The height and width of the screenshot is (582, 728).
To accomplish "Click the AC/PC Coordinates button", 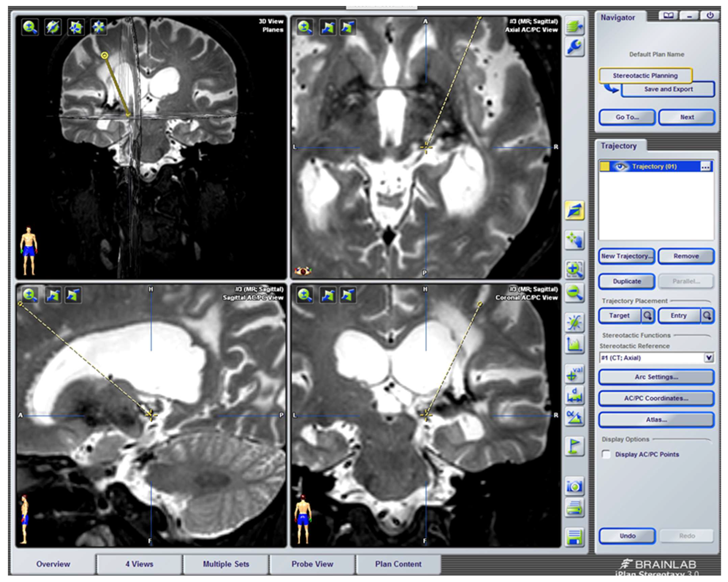I will 656,398.
